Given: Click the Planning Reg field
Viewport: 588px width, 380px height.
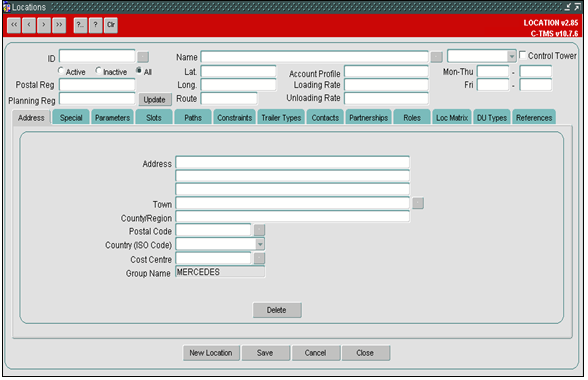Looking at the screenshot, I should 97,99.
